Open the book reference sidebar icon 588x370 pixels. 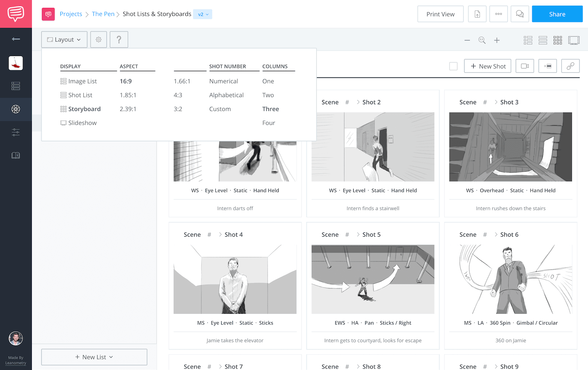16,155
